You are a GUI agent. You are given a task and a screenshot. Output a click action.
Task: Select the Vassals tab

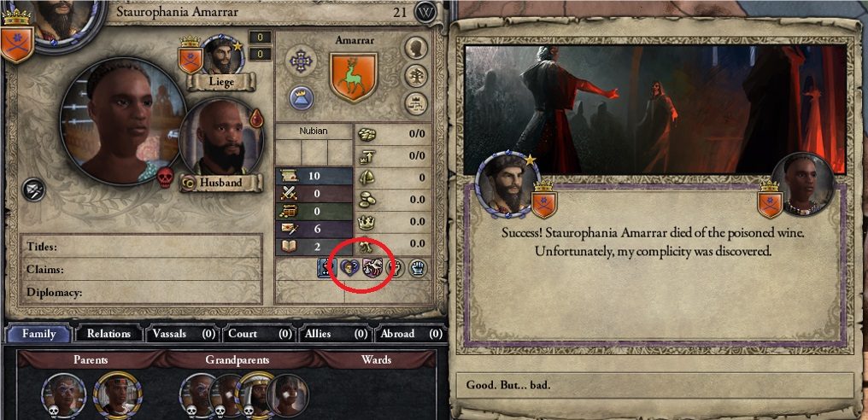[184, 334]
